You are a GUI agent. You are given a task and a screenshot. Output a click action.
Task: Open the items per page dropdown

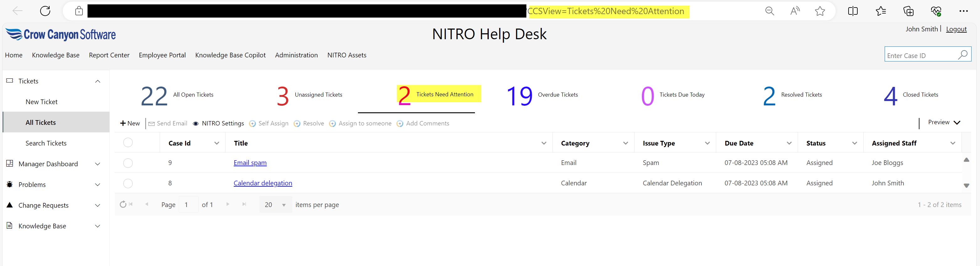point(283,205)
